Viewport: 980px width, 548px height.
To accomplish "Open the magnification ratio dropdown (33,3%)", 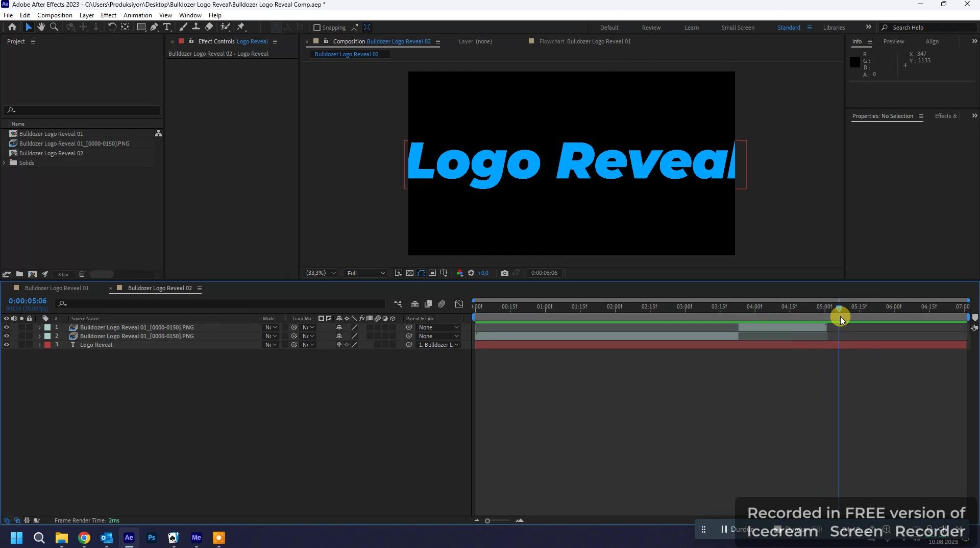I will (321, 273).
